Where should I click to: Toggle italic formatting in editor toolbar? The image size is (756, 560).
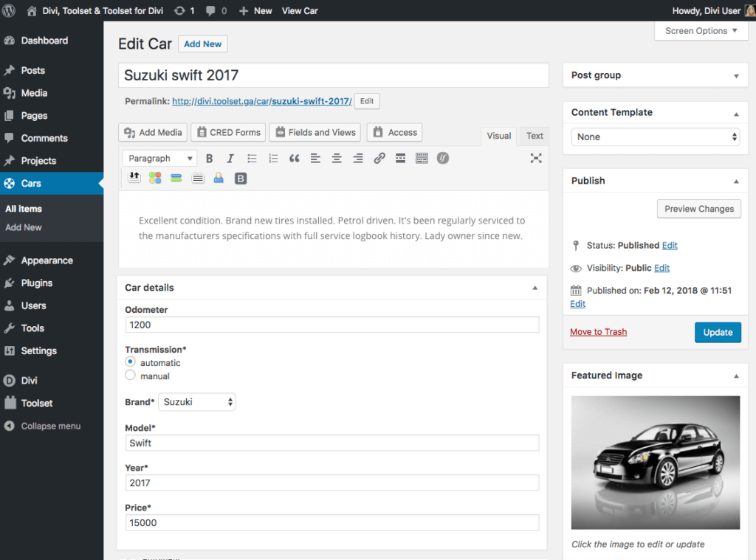click(x=230, y=159)
